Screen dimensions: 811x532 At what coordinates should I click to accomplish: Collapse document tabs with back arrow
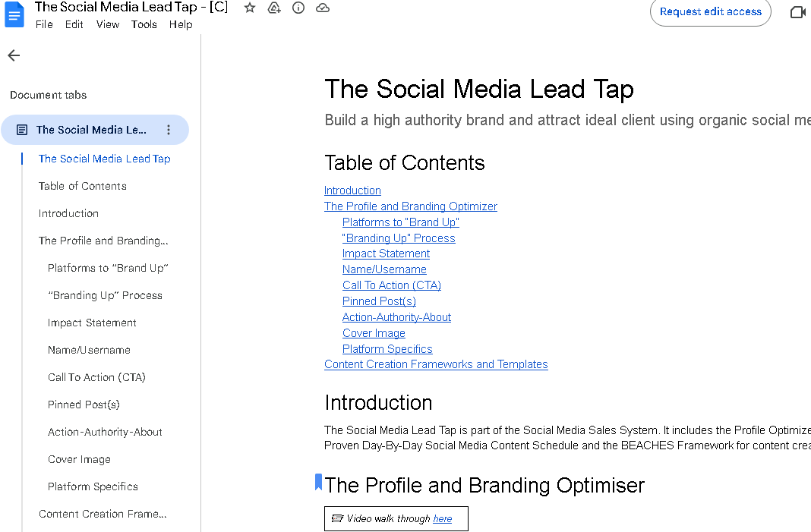[14, 55]
